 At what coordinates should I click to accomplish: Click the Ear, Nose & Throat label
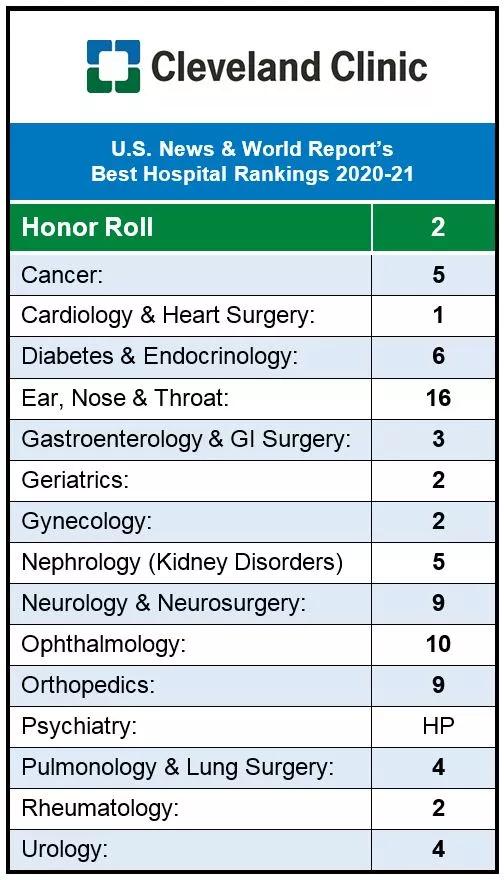tap(125, 398)
